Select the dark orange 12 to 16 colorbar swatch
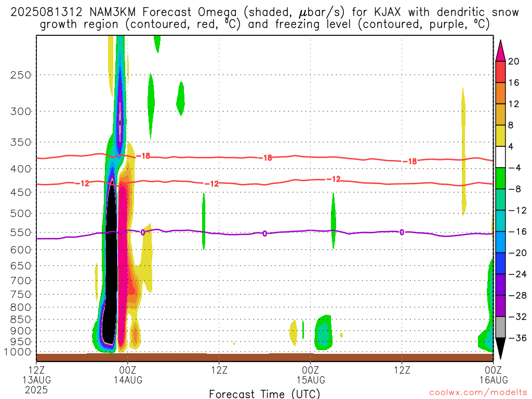Image resolution: width=532 pixels, height=399 pixels. [x=500, y=94]
